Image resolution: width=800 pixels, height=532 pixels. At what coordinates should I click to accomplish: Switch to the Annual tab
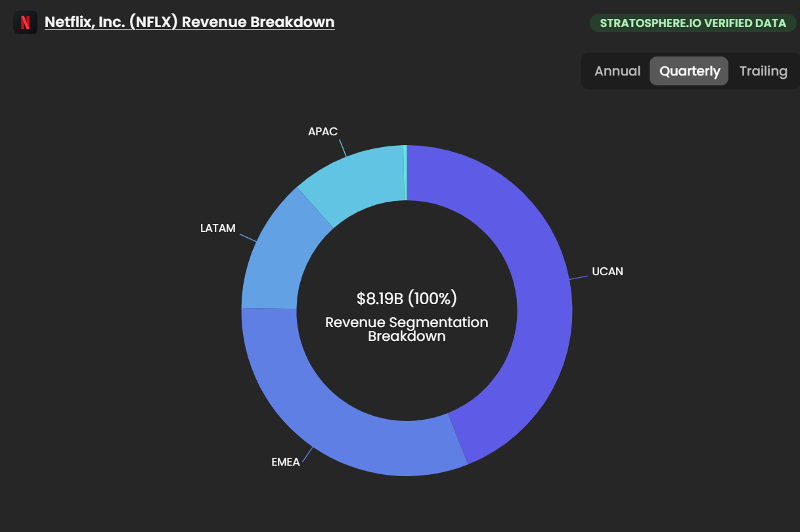point(617,71)
